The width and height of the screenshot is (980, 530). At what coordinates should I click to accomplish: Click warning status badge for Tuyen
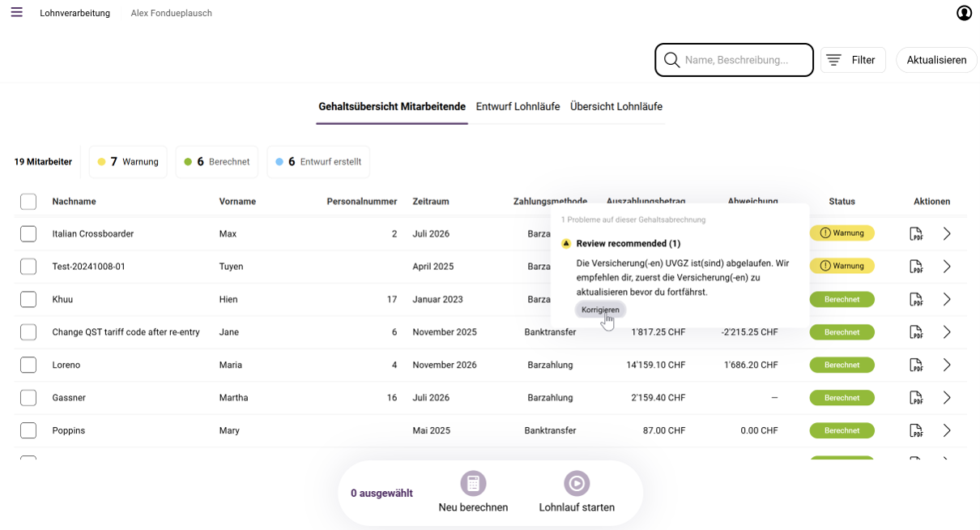tap(842, 266)
